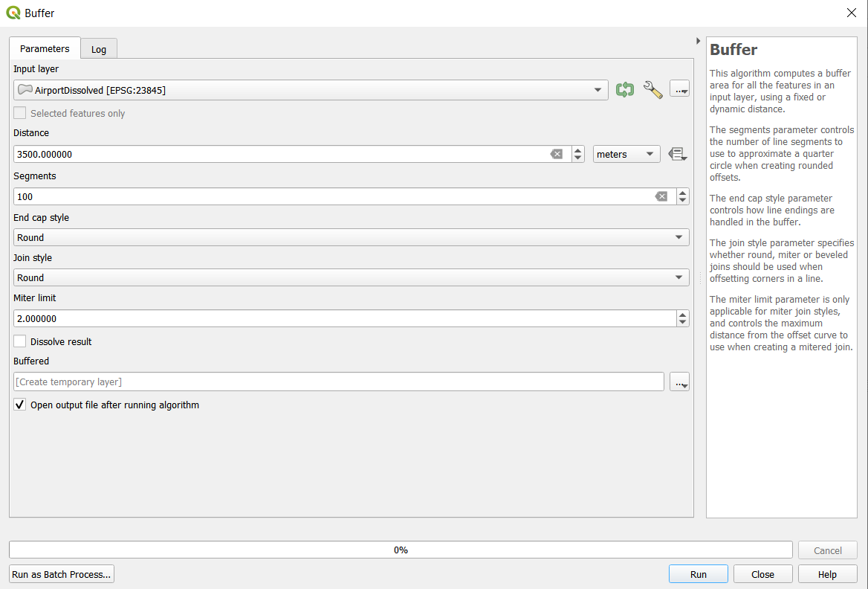Viewport: 868px width, 589px height.
Task: Click the iterate over layer features icon
Action: pyautogui.click(x=624, y=90)
